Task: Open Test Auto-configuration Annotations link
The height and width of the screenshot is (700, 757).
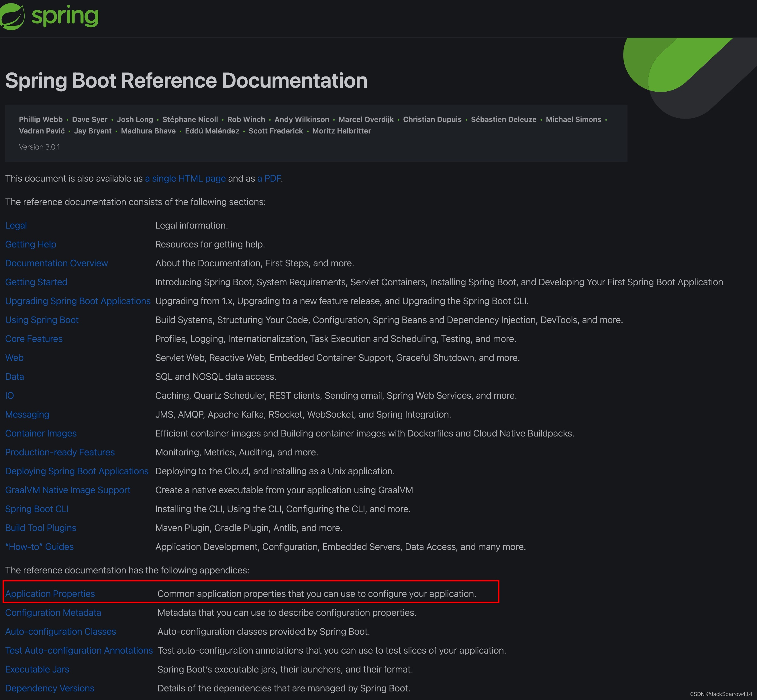Action: click(79, 650)
